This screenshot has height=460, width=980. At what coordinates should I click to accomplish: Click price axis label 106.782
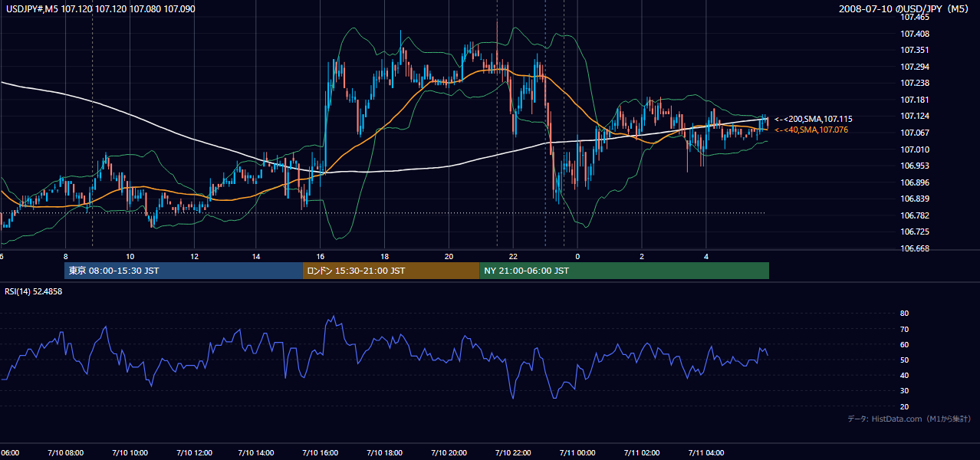(x=914, y=215)
